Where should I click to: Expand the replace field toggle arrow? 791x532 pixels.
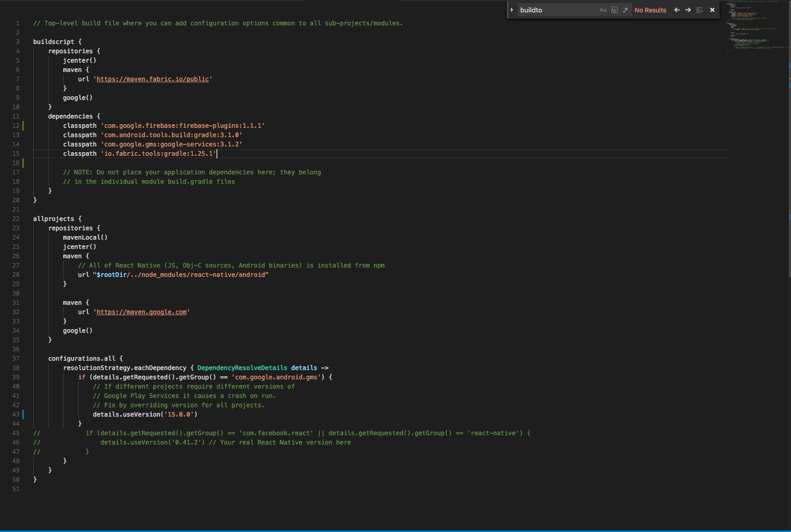511,10
